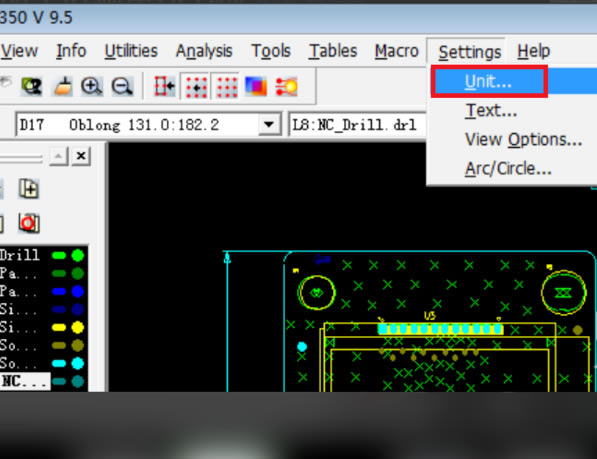Click the add layer icon in side panel
Viewport: 597px width, 459px height.
pyautogui.click(x=29, y=188)
